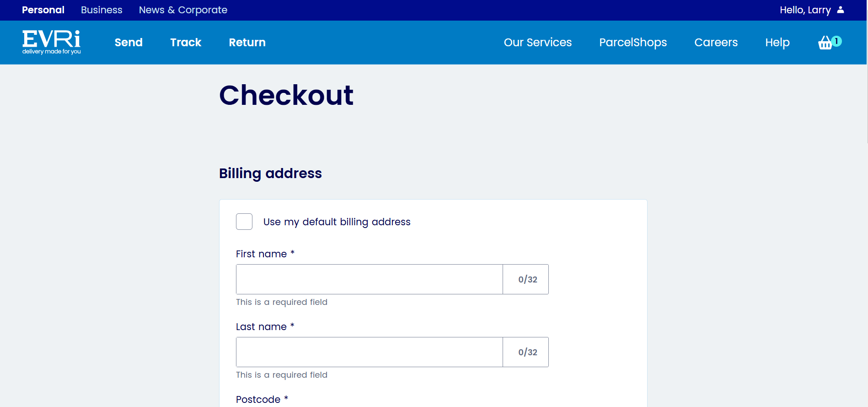Viewport: 868px width, 407px height.
Task: Visit the ParcelShops page
Action: tap(633, 43)
